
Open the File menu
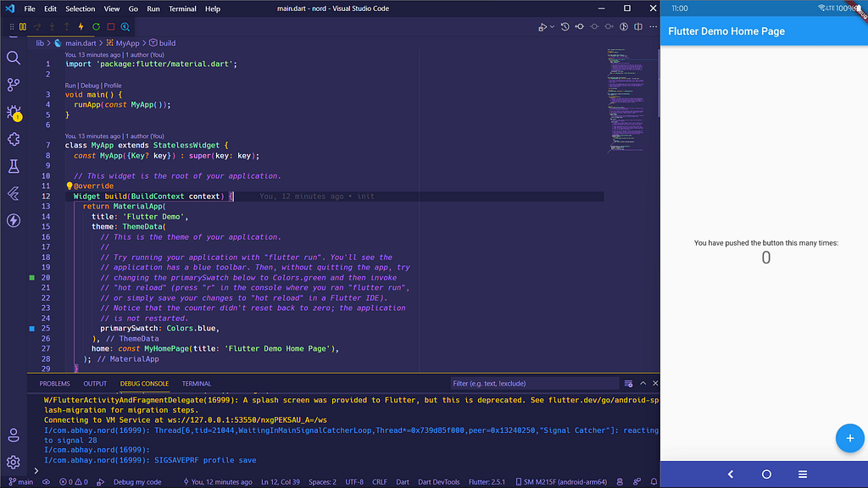pyautogui.click(x=30, y=8)
